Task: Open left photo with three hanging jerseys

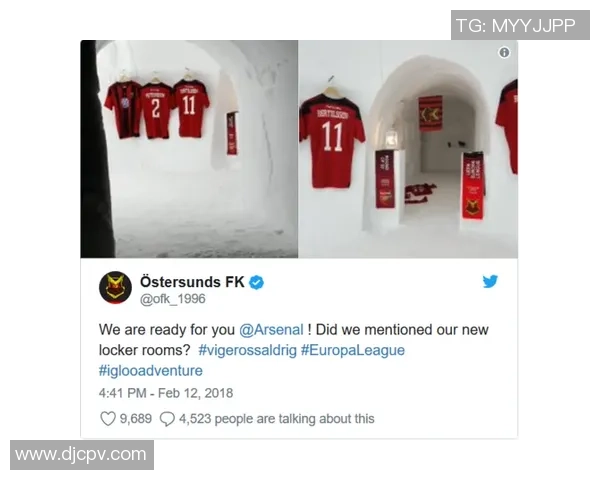Action: [x=189, y=149]
